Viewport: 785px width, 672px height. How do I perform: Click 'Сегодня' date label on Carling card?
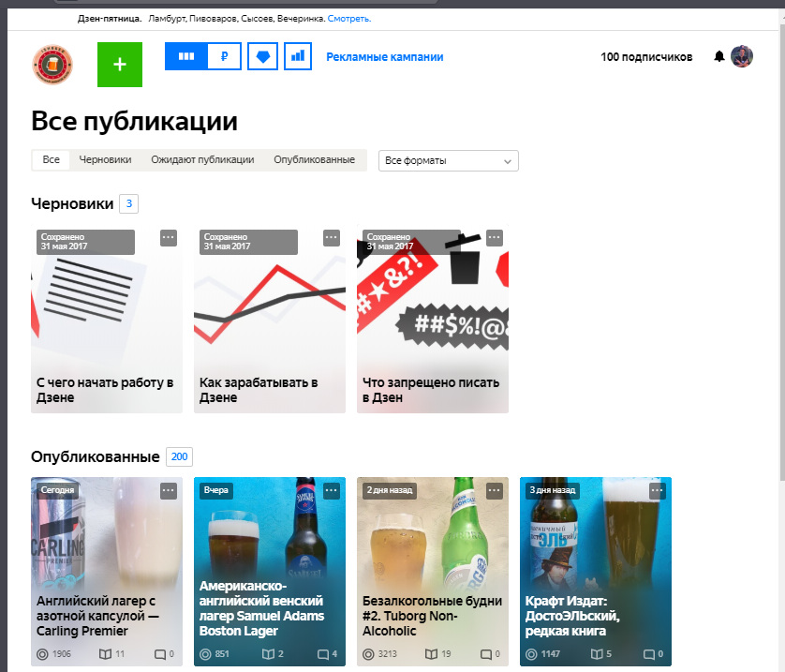point(57,490)
